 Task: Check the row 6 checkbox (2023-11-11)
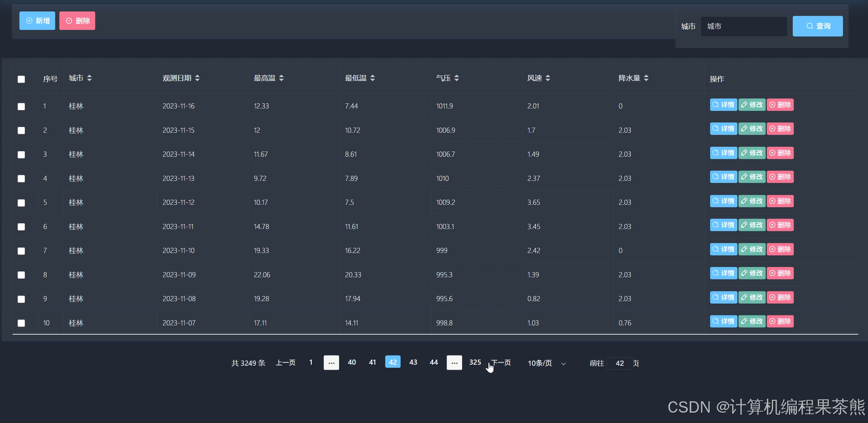pyautogui.click(x=21, y=227)
